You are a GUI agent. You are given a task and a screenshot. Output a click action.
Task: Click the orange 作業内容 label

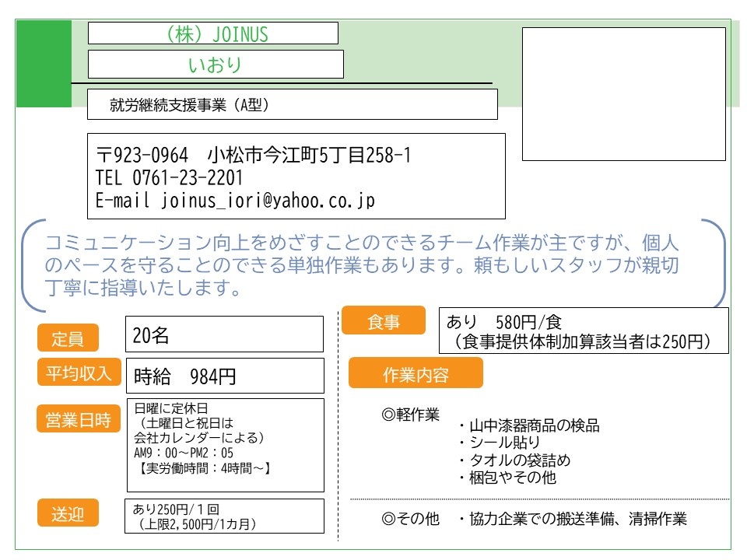416,373
